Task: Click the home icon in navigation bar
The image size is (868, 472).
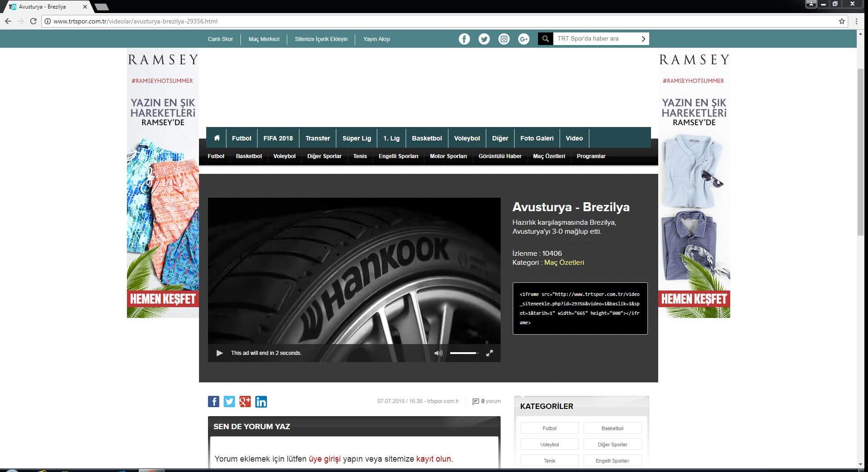Action: click(217, 138)
